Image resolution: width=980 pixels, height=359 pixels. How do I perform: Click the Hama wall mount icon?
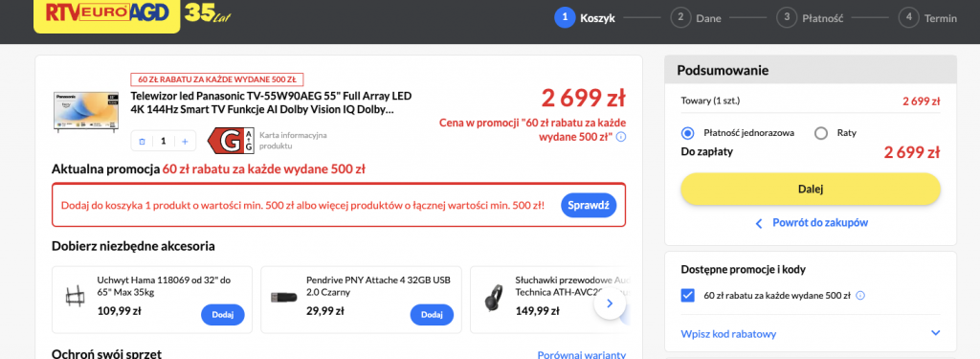coord(75,295)
